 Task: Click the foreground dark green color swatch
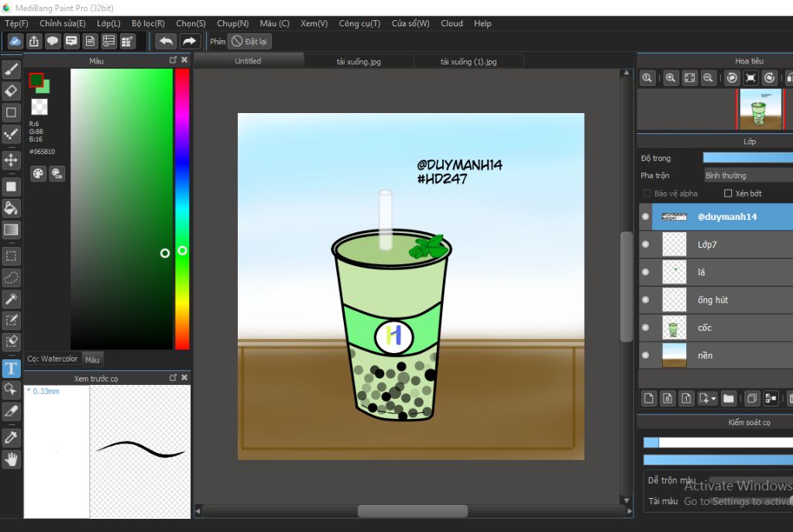tap(36, 80)
